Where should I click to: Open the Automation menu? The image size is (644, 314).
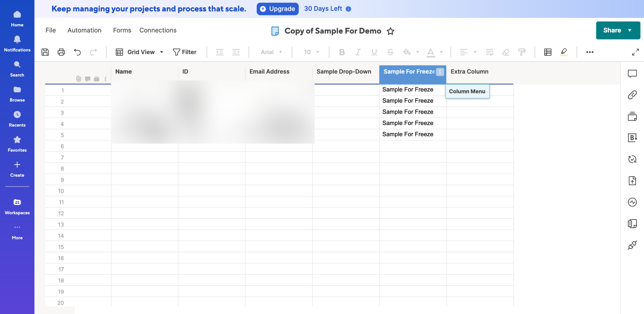(84, 30)
